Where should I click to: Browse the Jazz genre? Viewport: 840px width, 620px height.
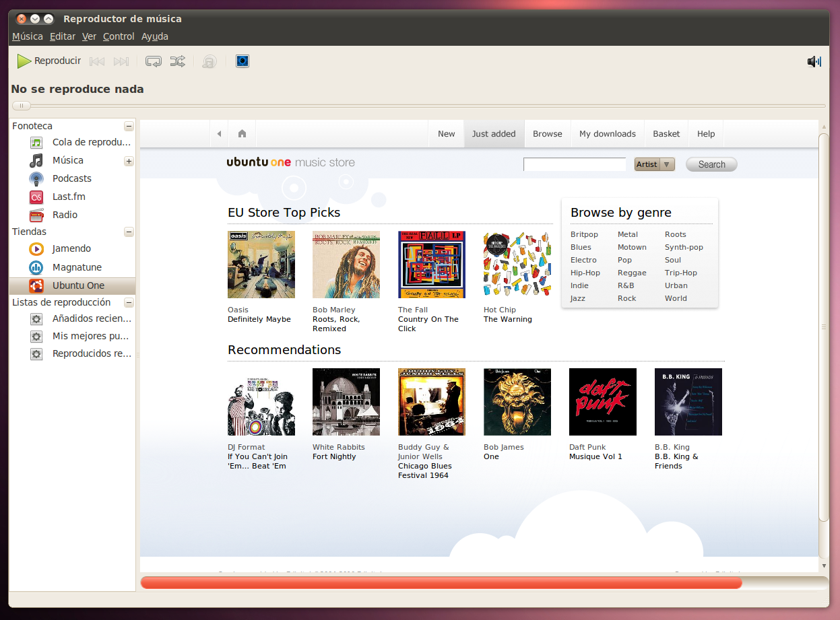pos(577,298)
